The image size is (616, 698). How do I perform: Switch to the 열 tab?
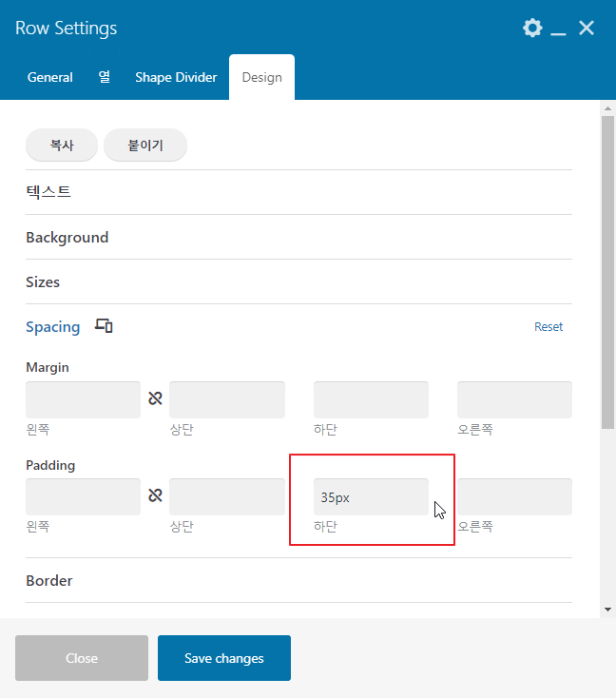105,77
